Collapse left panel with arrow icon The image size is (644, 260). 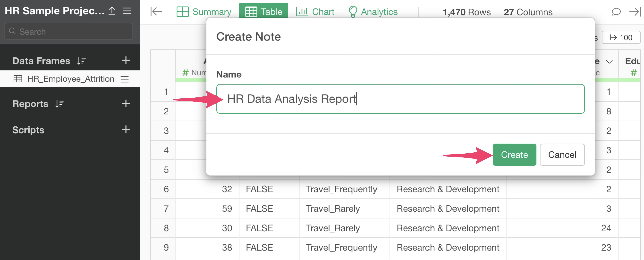click(156, 12)
